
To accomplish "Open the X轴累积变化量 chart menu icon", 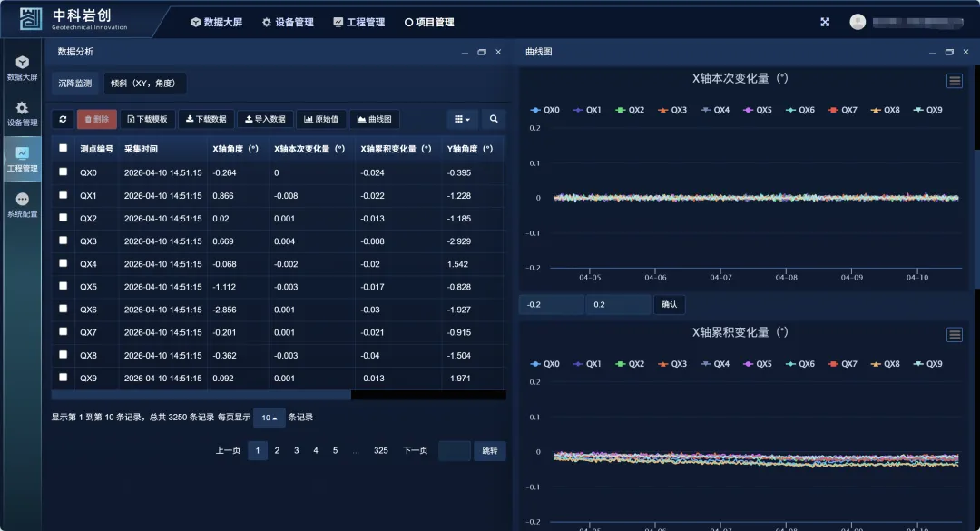I will (x=955, y=335).
